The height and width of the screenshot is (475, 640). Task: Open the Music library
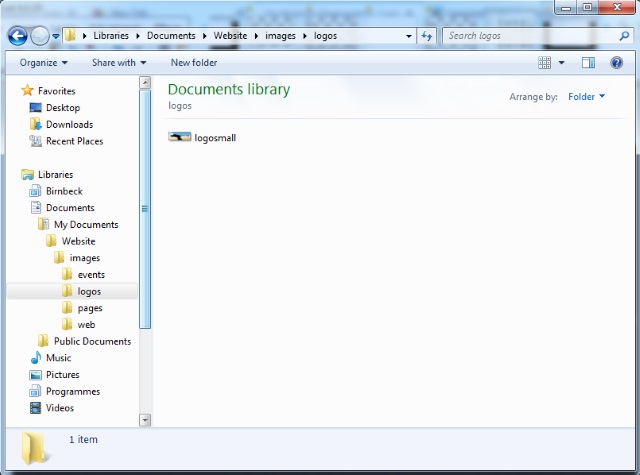coord(58,358)
